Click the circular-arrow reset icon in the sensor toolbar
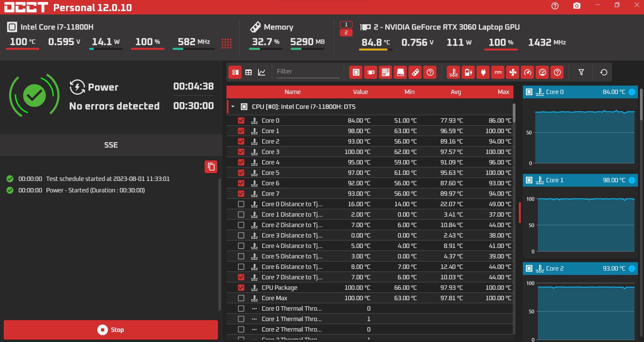Image resolution: width=644 pixels, height=342 pixels. (x=604, y=72)
